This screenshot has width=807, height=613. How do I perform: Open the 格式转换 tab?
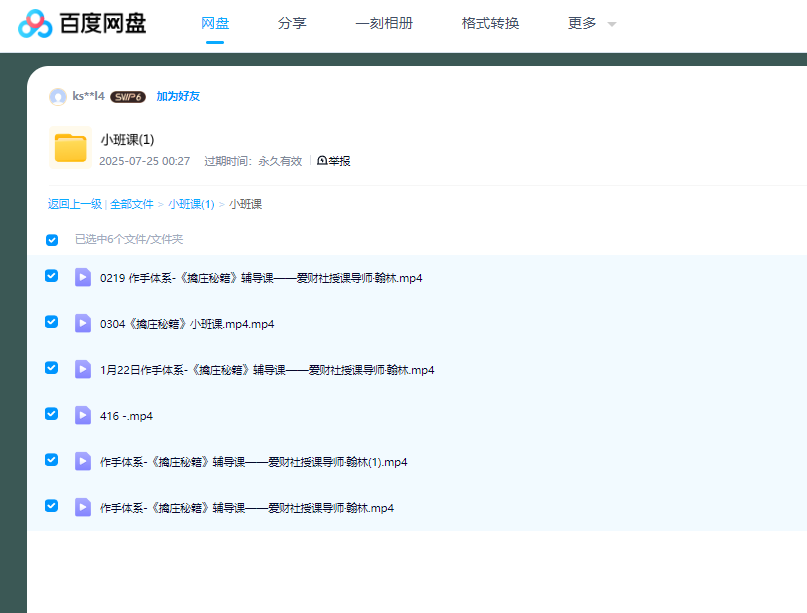(490, 23)
